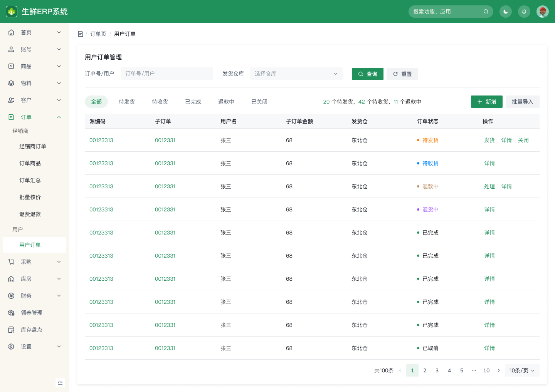The height and width of the screenshot is (392, 555).
Task: Click the 批量导入 button
Action: click(523, 102)
